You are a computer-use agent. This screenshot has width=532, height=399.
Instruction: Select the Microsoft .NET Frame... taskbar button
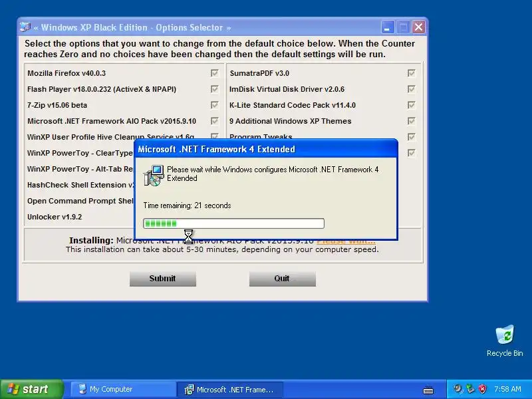coord(230,390)
